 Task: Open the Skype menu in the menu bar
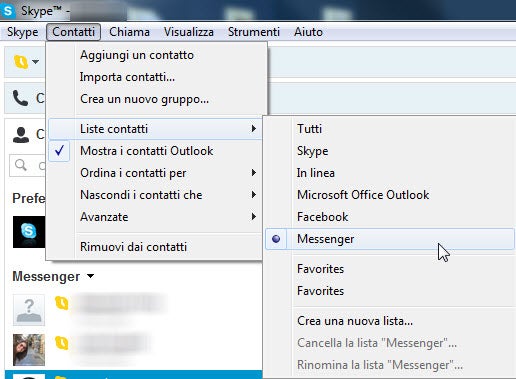tap(23, 32)
